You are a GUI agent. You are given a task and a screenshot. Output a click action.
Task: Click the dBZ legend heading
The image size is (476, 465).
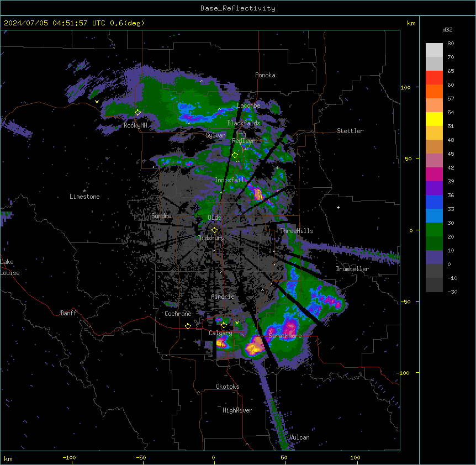click(x=447, y=30)
